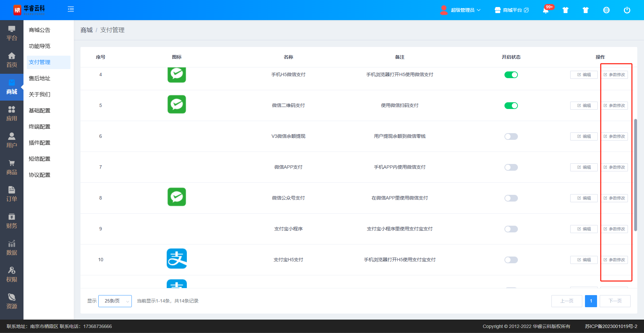Open 商城平台 external link
Viewport: 644px width, 333px height.
pos(512,10)
